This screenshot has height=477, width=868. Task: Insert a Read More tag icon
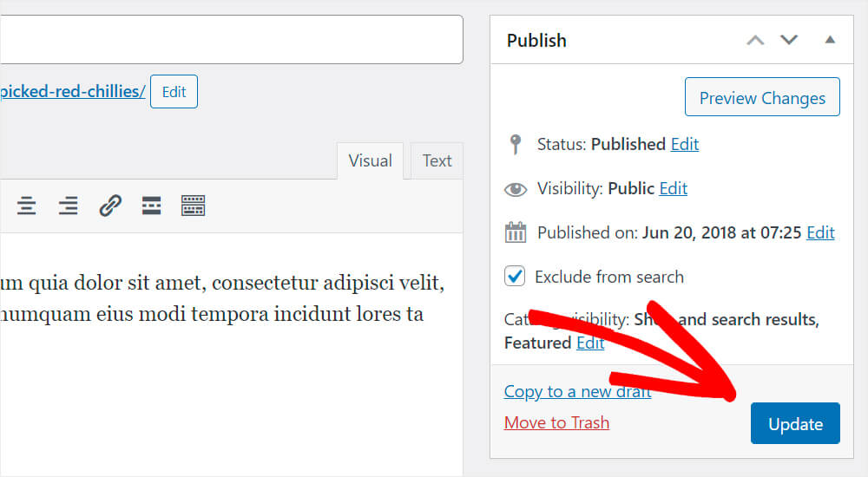[x=151, y=206]
